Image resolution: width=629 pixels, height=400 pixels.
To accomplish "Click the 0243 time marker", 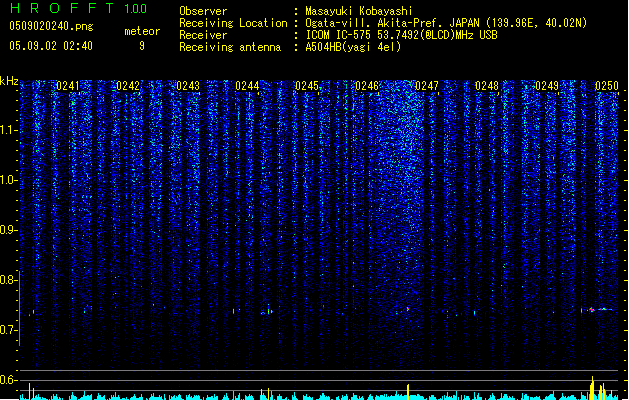I will point(188,86).
